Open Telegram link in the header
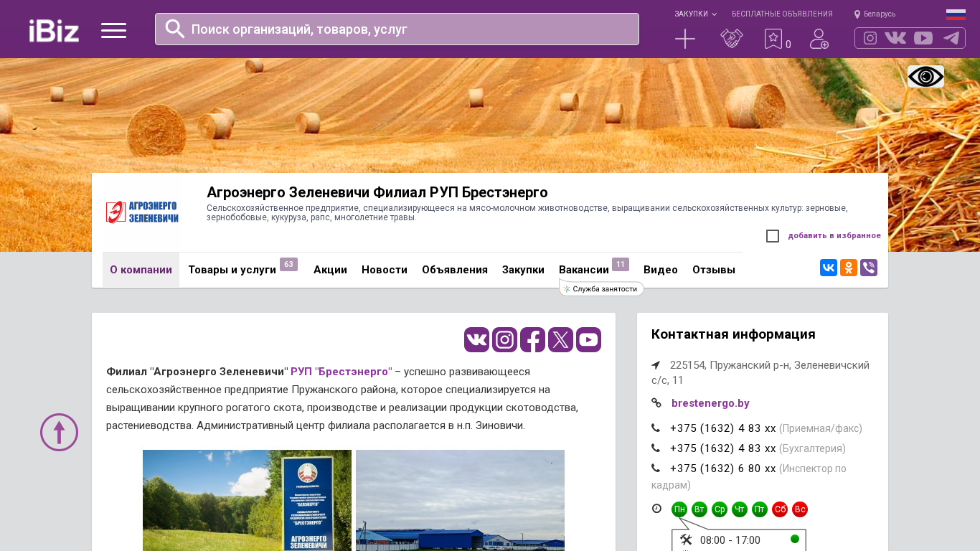This screenshot has width=980, height=551. [951, 38]
